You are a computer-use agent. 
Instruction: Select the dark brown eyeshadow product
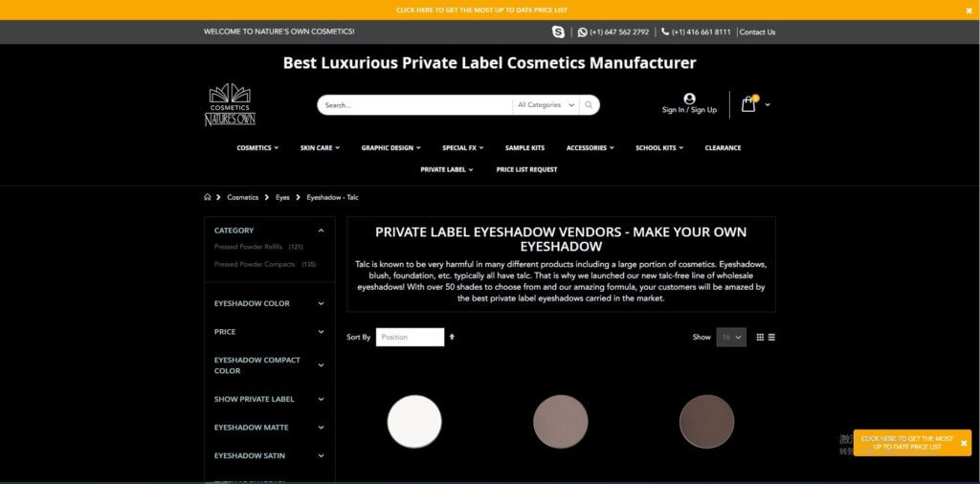coord(707,422)
